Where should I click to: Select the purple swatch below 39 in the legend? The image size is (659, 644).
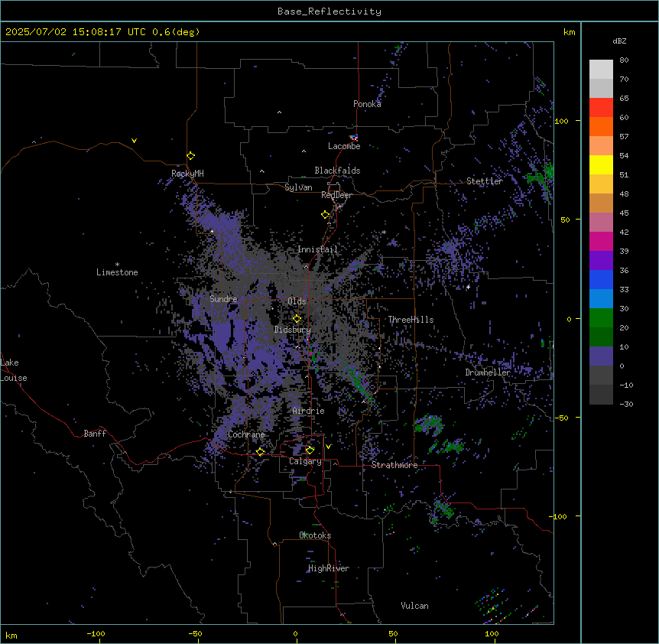[x=601, y=260]
